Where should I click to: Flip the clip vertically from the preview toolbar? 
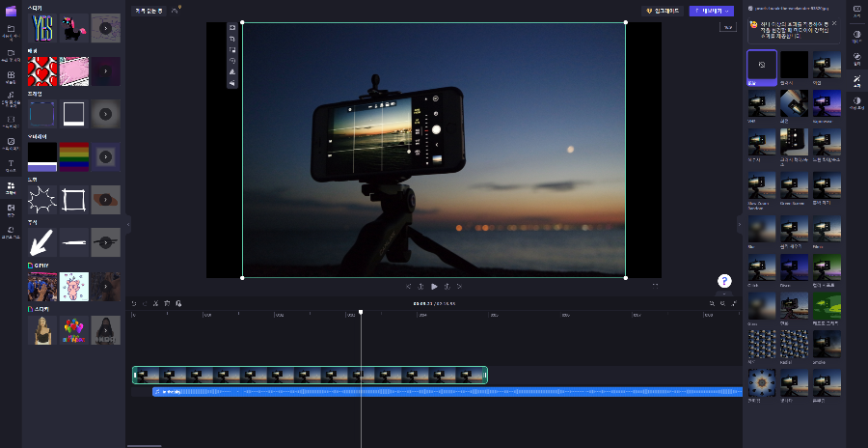tap(232, 83)
